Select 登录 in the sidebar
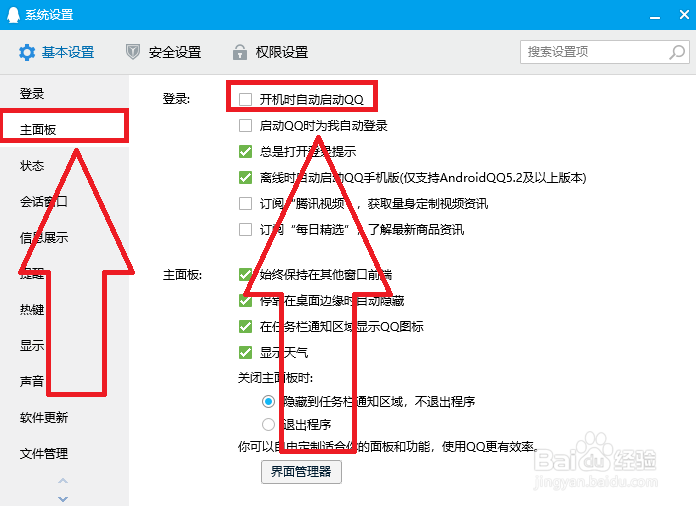Image resolution: width=696 pixels, height=506 pixels. click(32, 94)
